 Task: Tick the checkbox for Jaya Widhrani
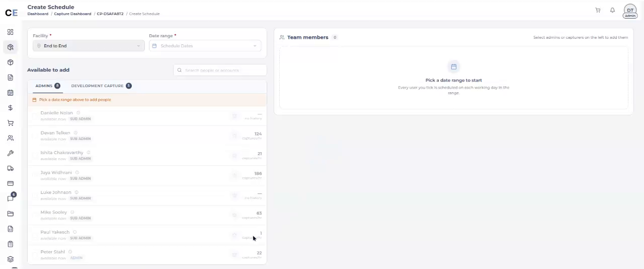35,175
